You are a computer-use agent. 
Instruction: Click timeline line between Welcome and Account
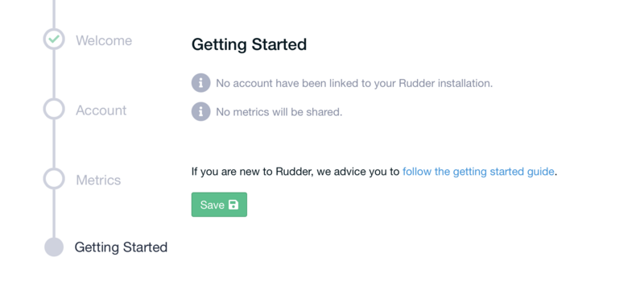coord(54,74)
